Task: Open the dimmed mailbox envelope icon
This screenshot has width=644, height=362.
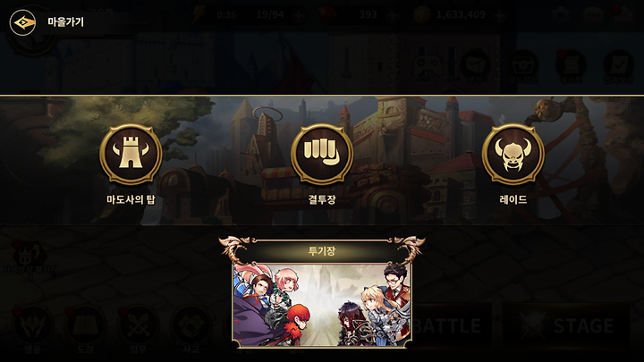Action: (623, 15)
